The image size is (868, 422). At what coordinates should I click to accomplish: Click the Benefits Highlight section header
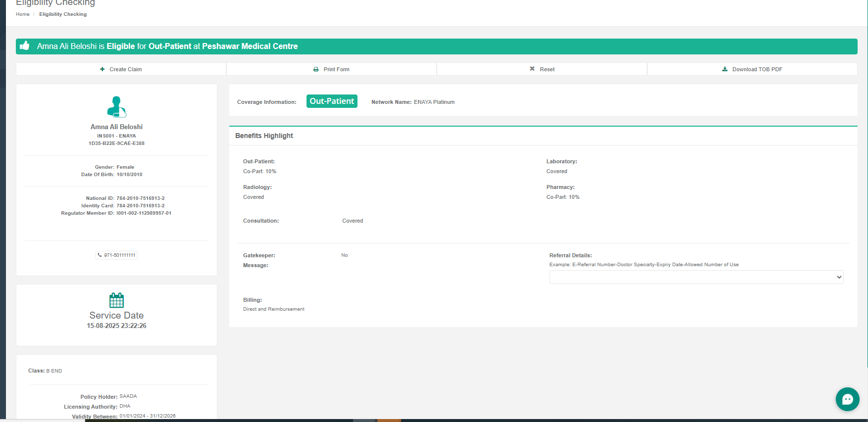tap(264, 136)
